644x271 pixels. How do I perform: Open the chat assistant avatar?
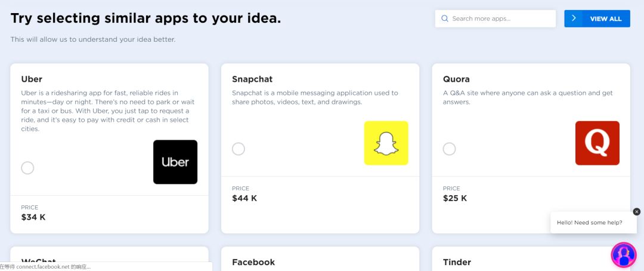coord(624,255)
